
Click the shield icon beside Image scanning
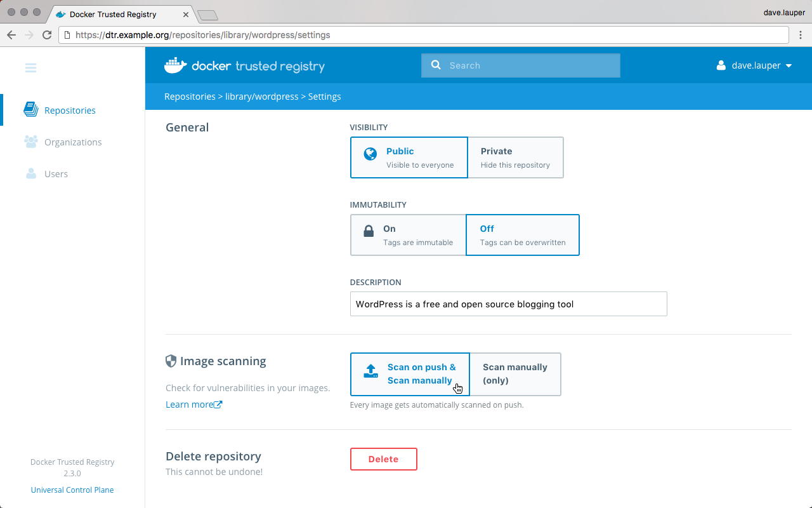tap(171, 361)
